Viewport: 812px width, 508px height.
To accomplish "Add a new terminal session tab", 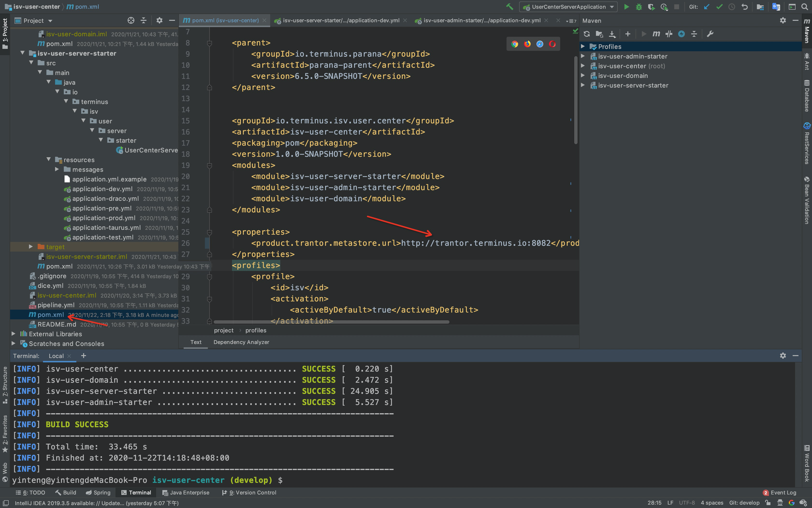I will click(x=84, y=355).
